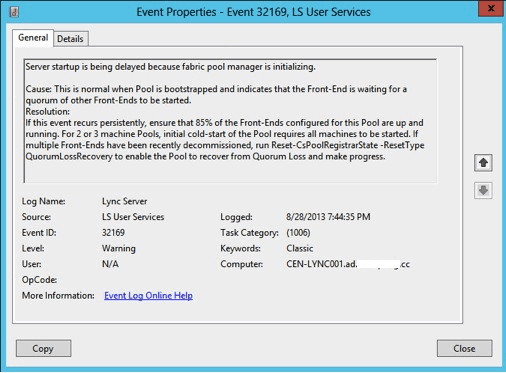Screen dimensions: 506x373
Task: Open the Event Log Online Help link
Action: click(148, 296)
